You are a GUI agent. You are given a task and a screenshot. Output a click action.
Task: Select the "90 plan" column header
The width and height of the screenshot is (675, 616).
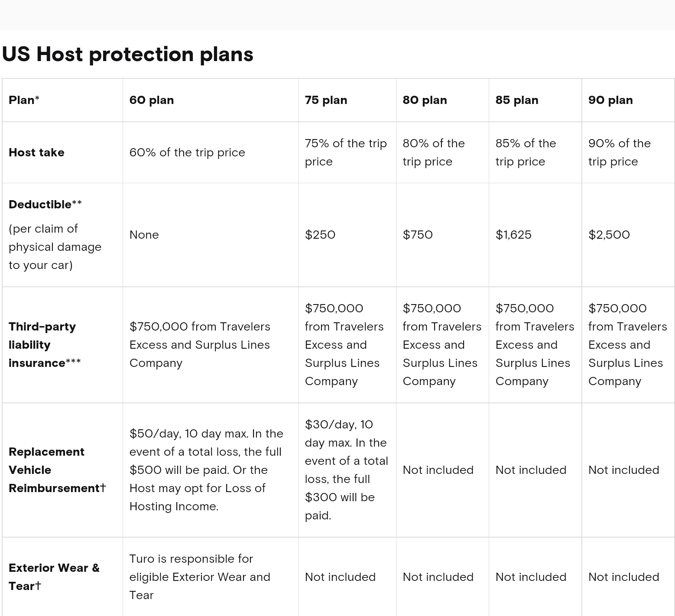(x=610, y=100)
